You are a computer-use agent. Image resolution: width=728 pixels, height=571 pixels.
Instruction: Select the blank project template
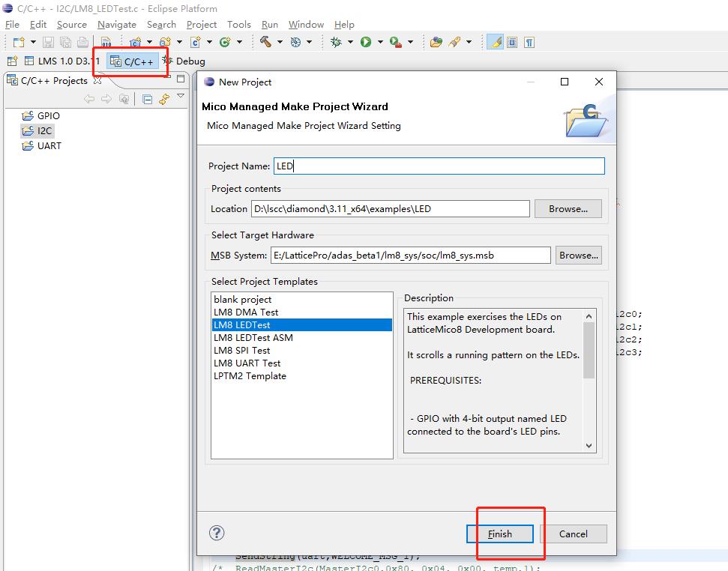click(302, 299)
